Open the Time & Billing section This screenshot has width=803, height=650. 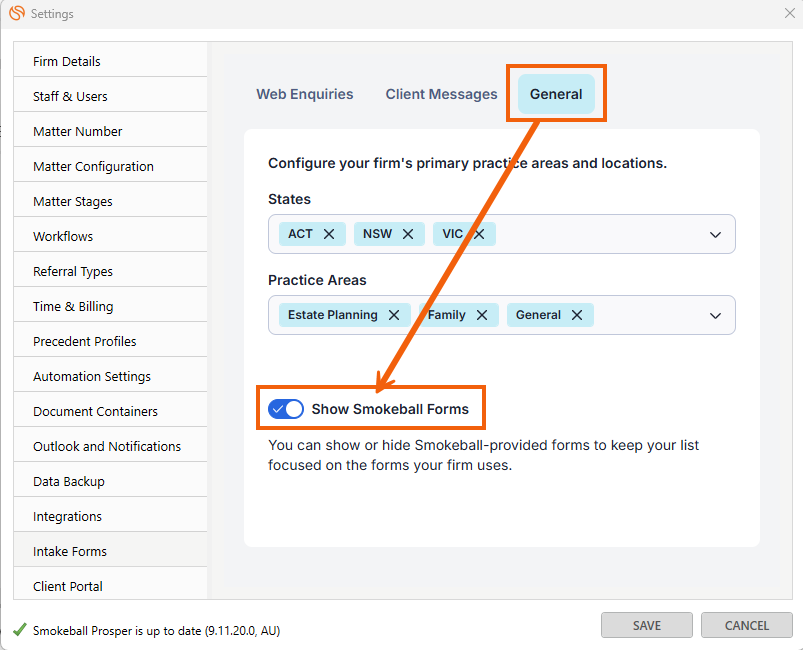pos(73,306)
